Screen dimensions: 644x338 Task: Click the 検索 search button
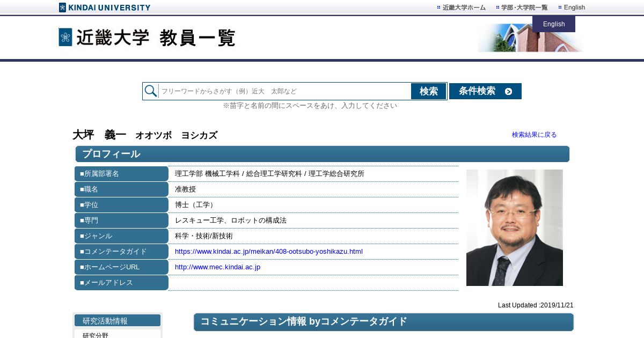tap(429, 91)
